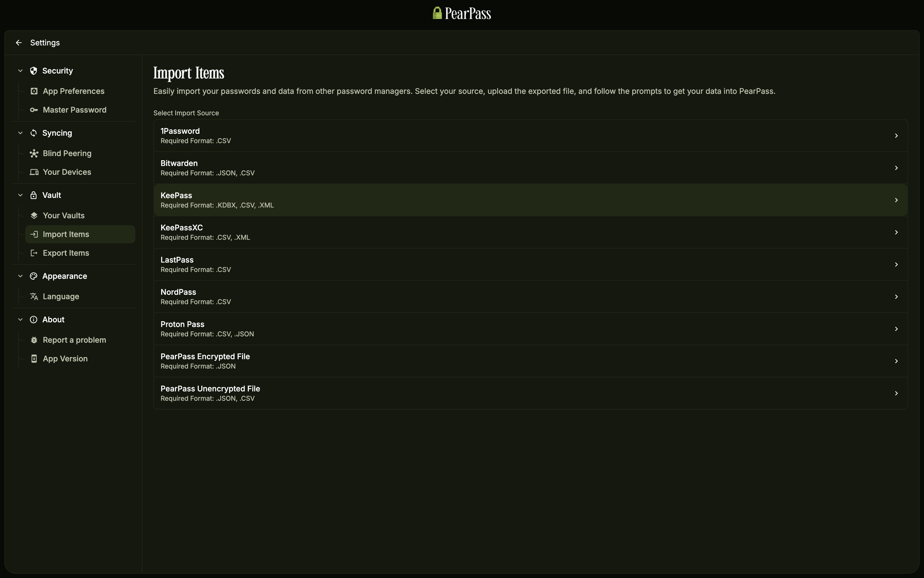Click the Settings title text
Viewport: 924px width, 578px height.
[45, 43]
